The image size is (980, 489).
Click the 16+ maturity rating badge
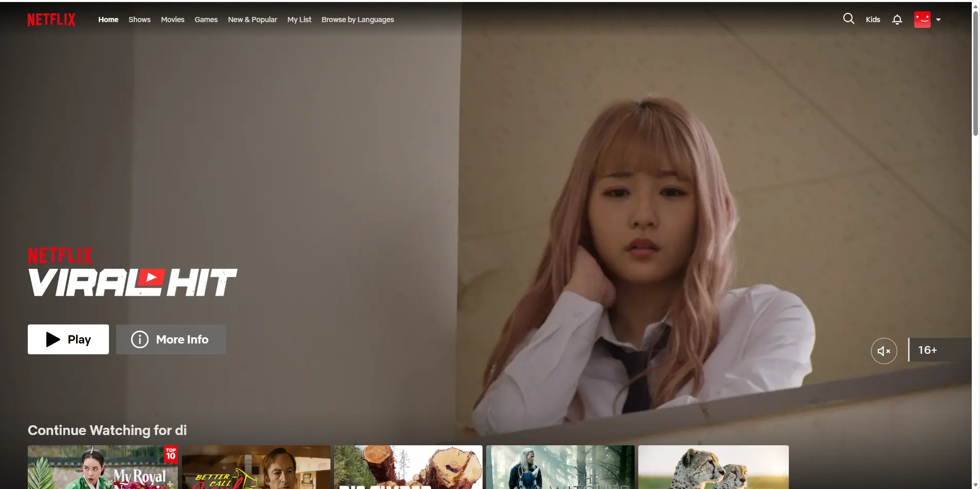(x=939, y=350)
